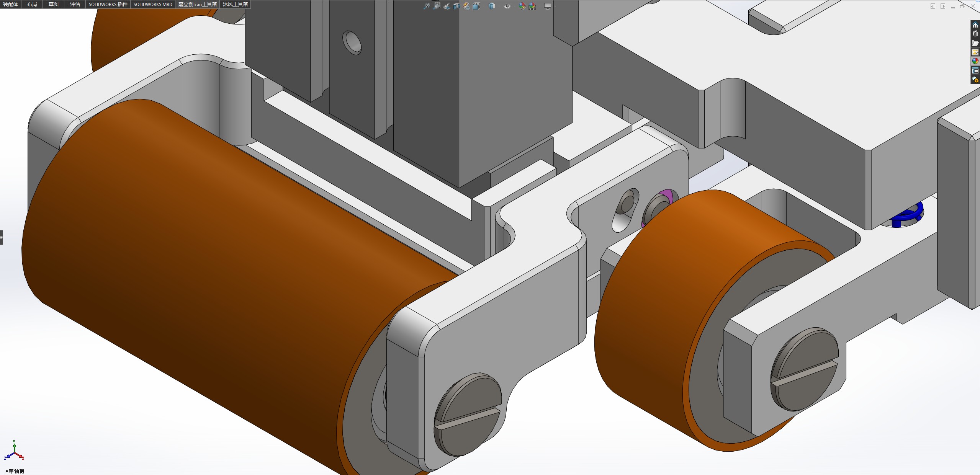Open the Appearances, Scenes and Decals pane
This screenshot has height=475, width=980.
coord(975,61)
